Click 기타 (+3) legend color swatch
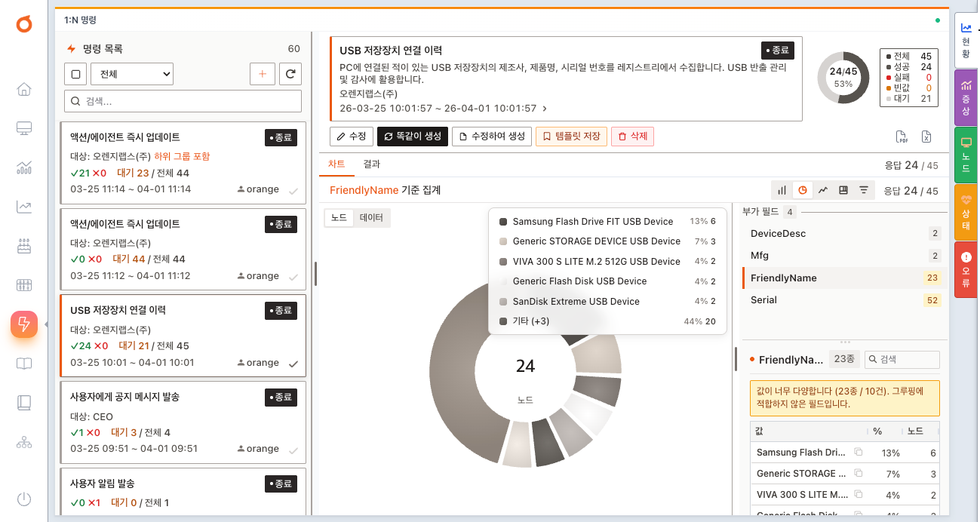The width and height of the screenshot is (980, 522). [x=503, y=321]
